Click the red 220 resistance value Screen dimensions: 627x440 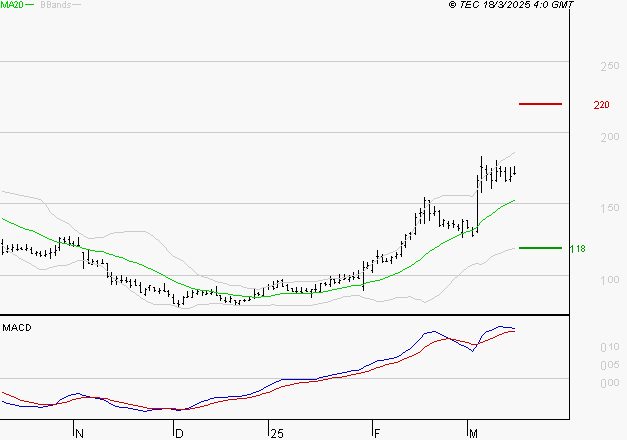pyautogui.click(x=601, y=105)
